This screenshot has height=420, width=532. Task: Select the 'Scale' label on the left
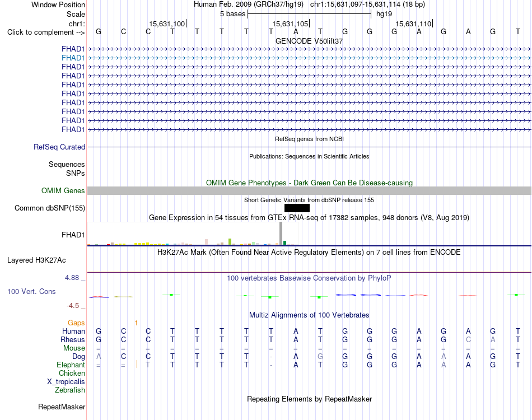point(76,14)
